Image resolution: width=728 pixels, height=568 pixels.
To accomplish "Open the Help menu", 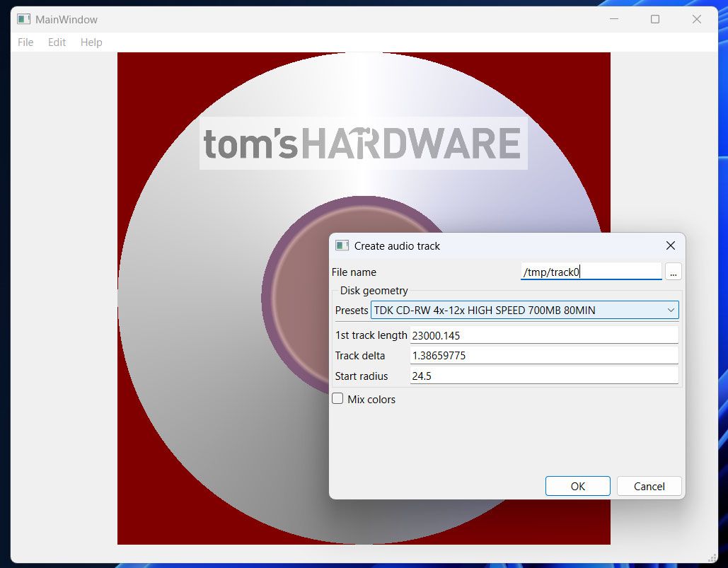I will [x=91, y=42].
